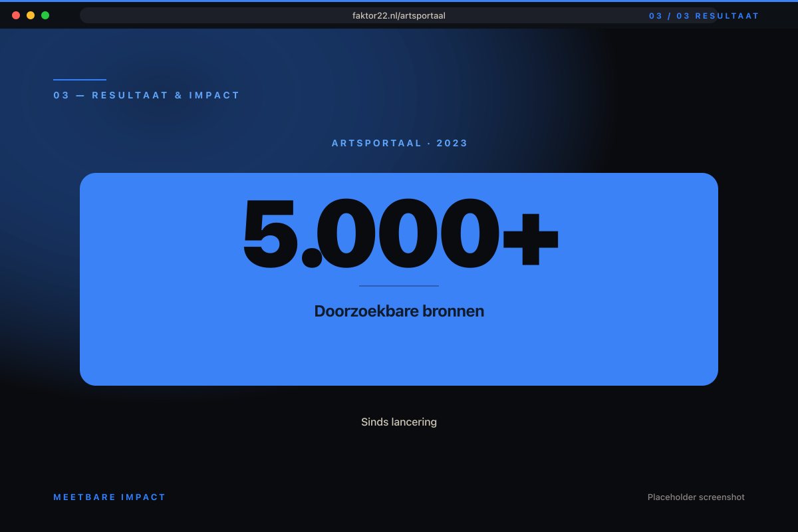The image size is (798, 532).
Task: Select the '03 — RESULTAAT & IMPACT' heading
Action: point(146,95)
